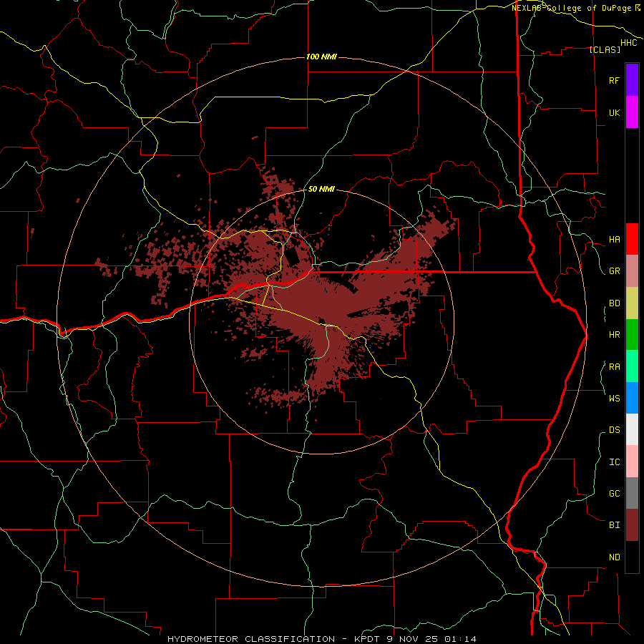Click the [CLAS] units label
644x644 pixels.
click(x=605, y=49)
